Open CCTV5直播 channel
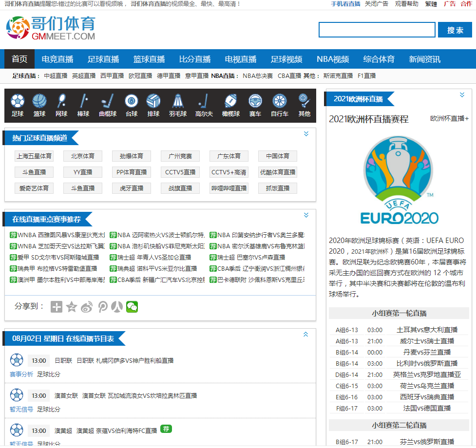Image resolution: width=476 pixels, height=448 pixels. [x=180, y=172]
